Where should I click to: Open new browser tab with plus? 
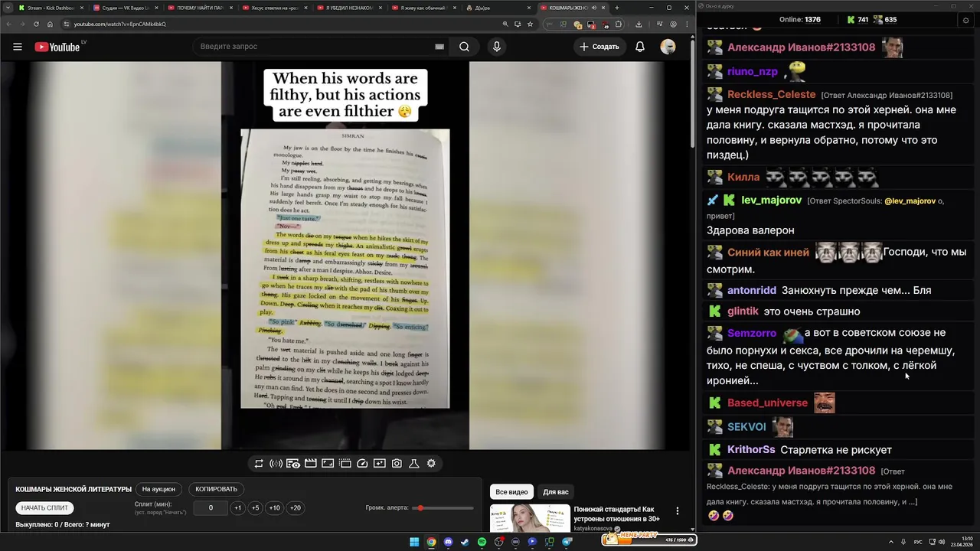tap(617, 8)
